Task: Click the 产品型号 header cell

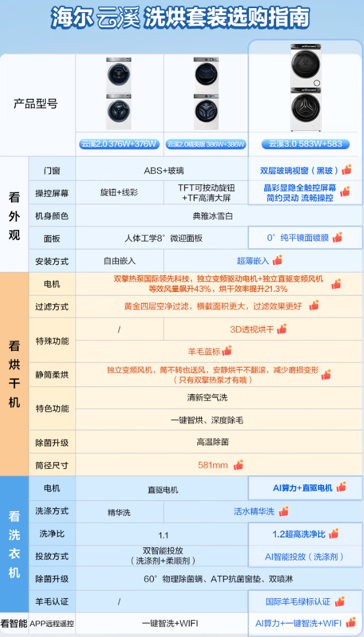Action: click(35, 103)
